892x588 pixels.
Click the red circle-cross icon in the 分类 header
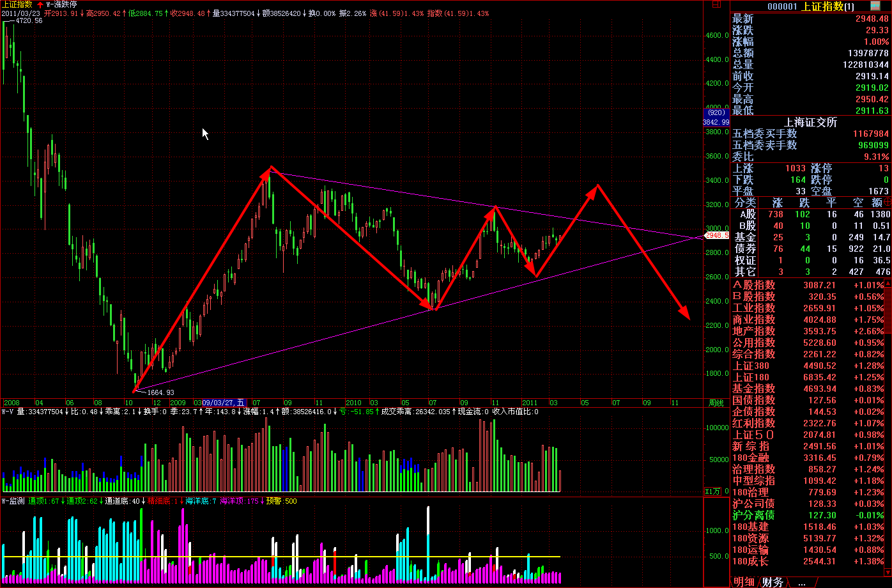888,202
